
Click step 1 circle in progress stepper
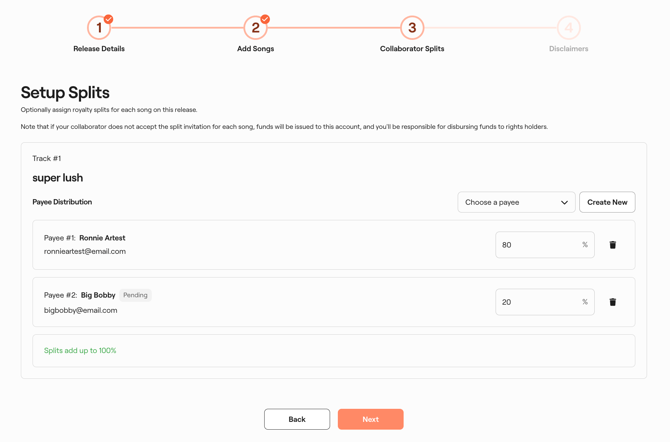pos(99,28)
